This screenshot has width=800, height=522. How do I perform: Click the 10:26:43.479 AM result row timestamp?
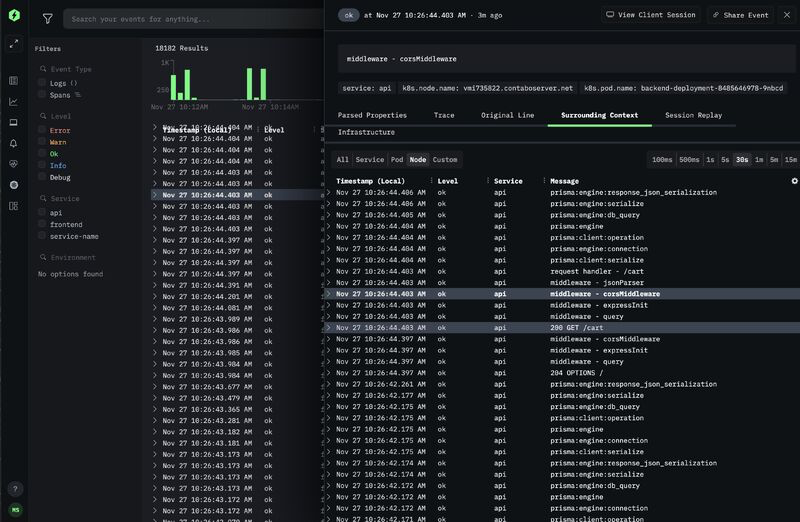[x=207, y=398]
